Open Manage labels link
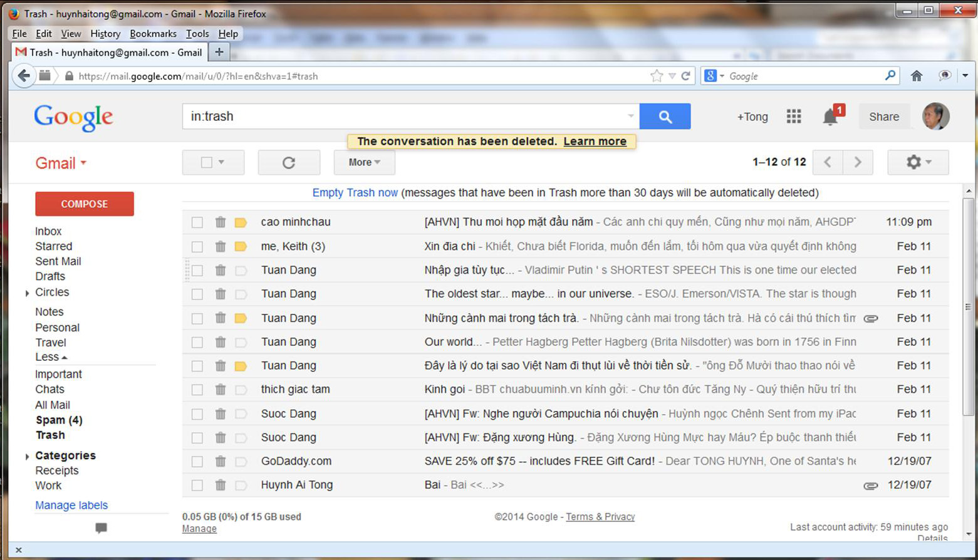Screen dimensions: 978x560 (71, 505)
